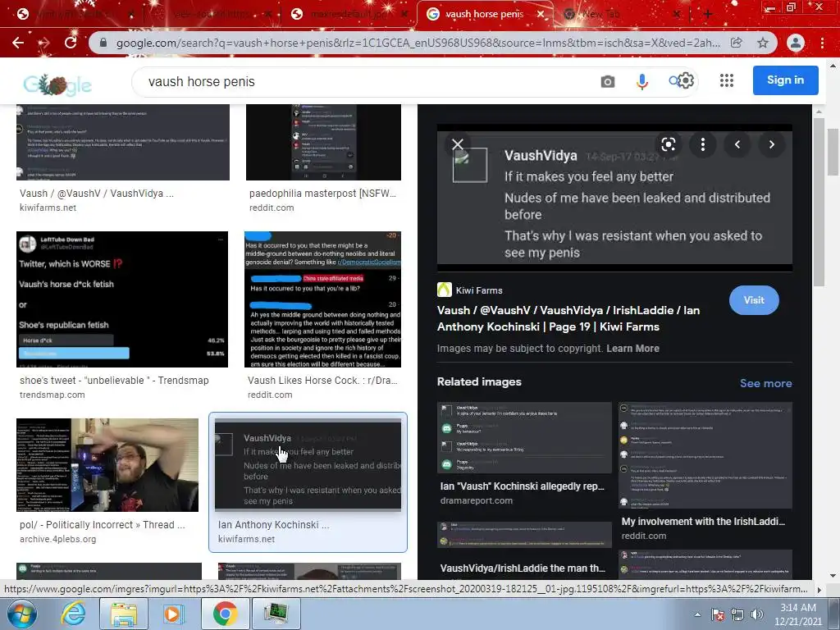Open preview panel three-dot options

click(x=703, y=144)
